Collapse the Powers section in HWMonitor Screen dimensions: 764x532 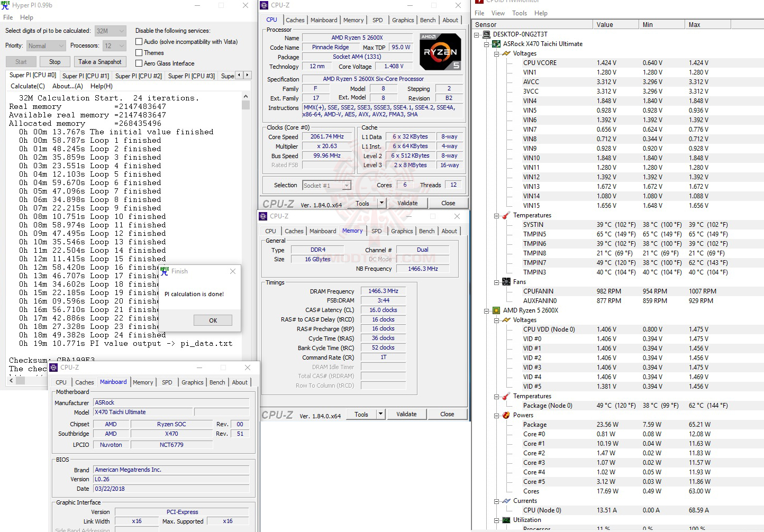click(497, 416)
